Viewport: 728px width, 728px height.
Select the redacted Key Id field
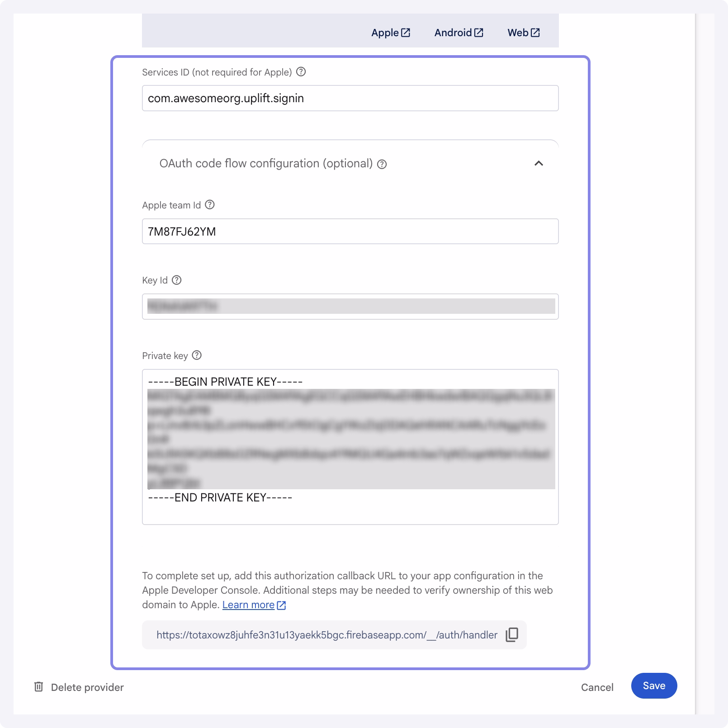pyautogui.click(x=350, y=307)
